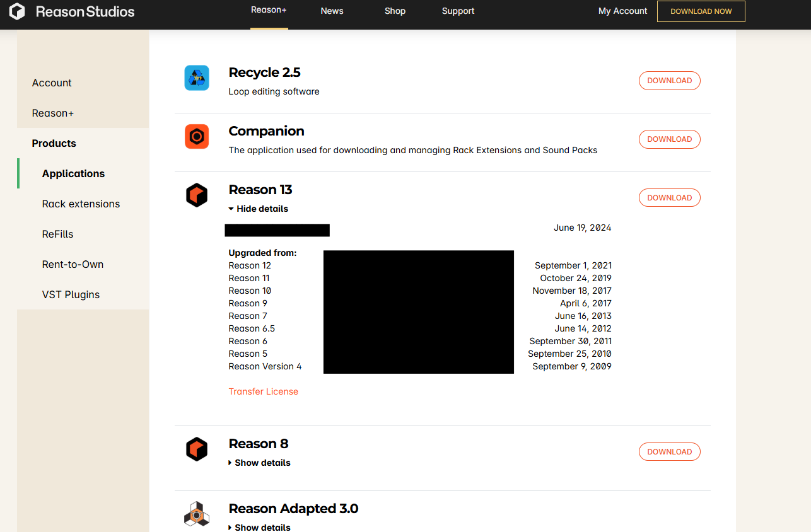Go to My Account
Image resolution: width=811 pixels, height=532 pixels.
coord(623,11)
